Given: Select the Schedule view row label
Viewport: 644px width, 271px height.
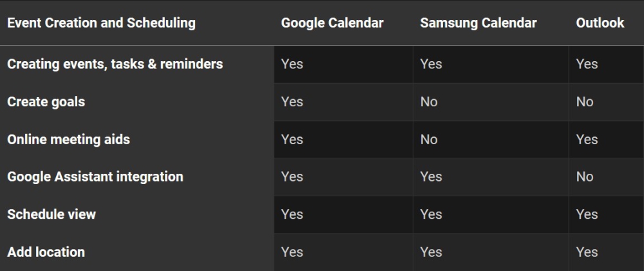Looking at the screenshot, I should point(52,214).
